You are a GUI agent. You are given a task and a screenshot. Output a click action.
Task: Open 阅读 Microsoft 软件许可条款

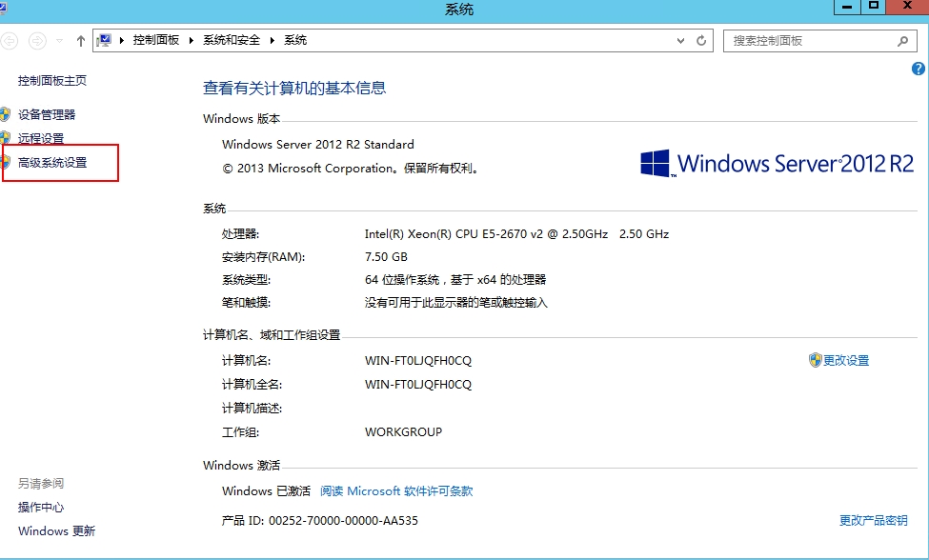click(x=395, y=490)
